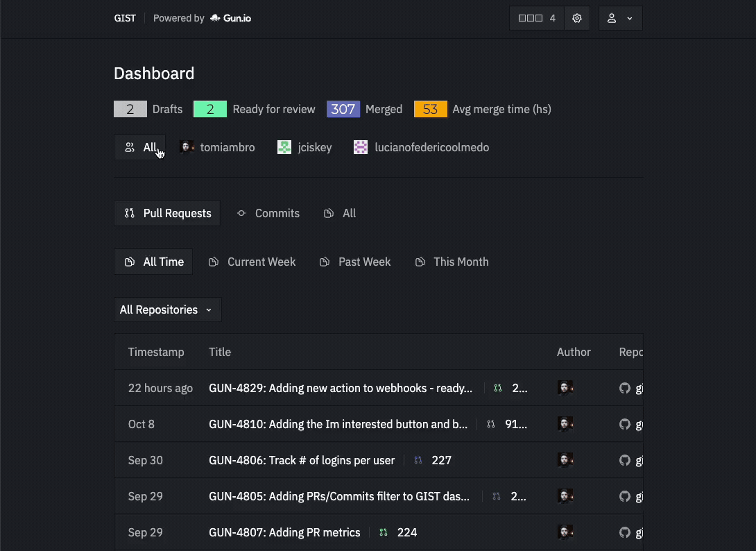Image resolution: width=756 pixels, height=551 pixels.
Task: Open the user account menu
Action: point(620,19)
